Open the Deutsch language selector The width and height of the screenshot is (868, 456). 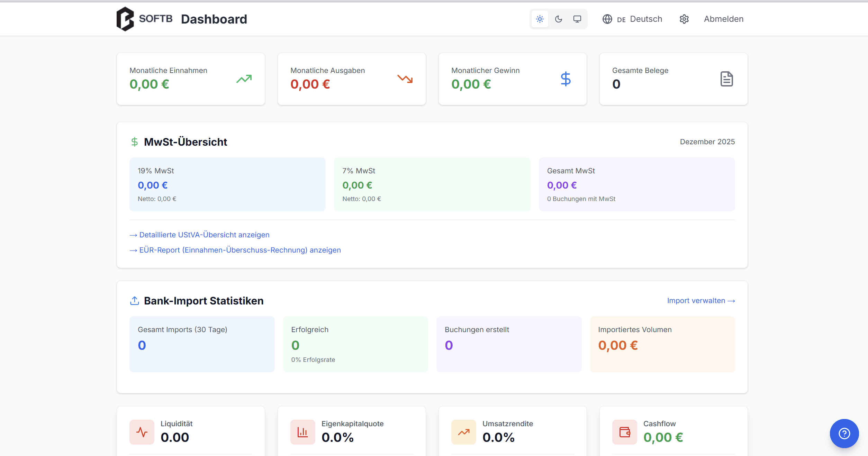645,19
